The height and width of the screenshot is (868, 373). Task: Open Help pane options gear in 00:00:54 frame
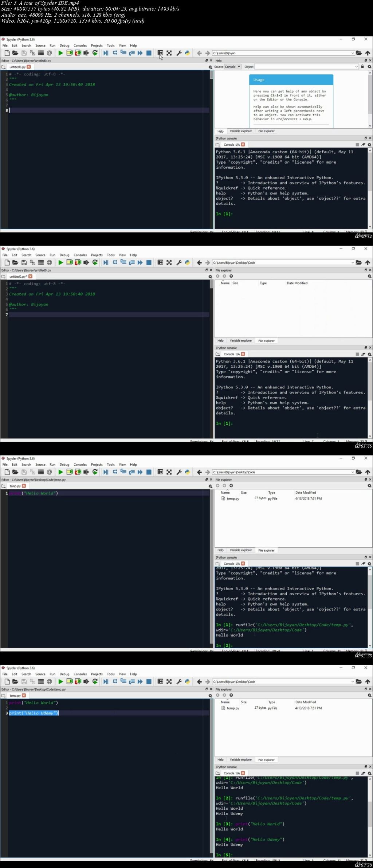click(x=370, y=67)
